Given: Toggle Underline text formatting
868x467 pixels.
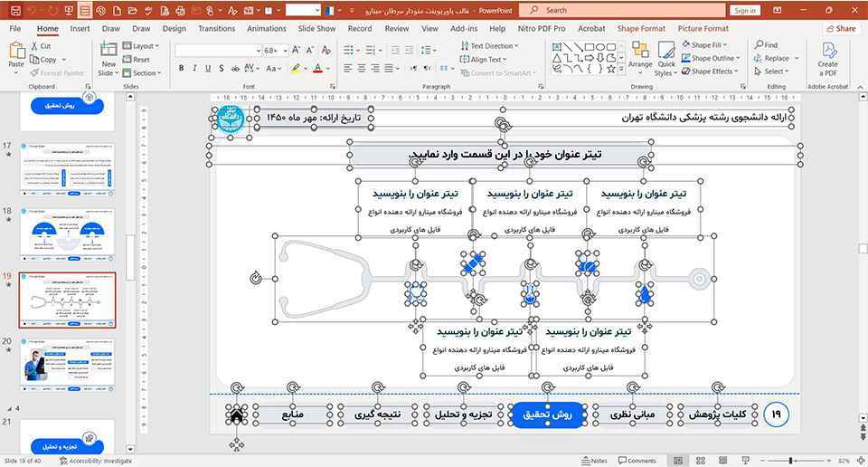Looking at the screenshot, I should click(207, 69).
